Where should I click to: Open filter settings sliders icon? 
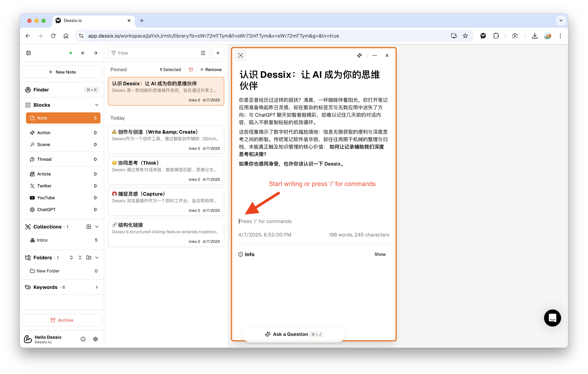(x=203, y=53)
